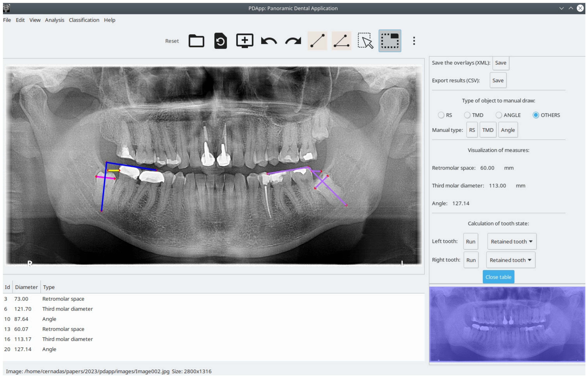588x378 pixels.
Task: Toggle the dotted region panel tool
Action: pos(390,41)
